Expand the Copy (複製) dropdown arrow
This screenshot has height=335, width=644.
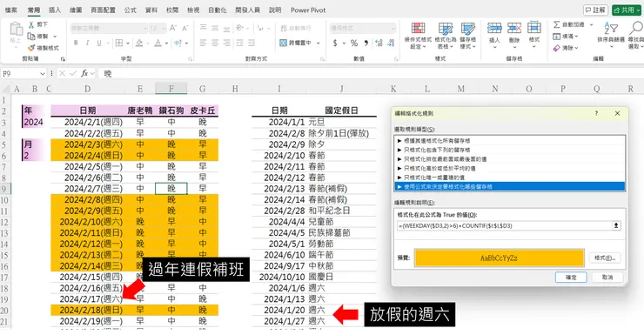[x=55, y=37]
